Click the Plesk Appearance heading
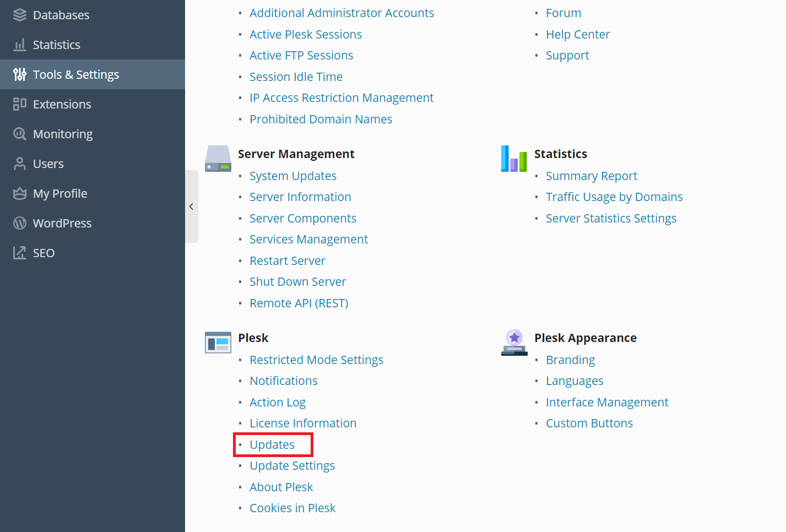786x532 pixels. pos(586,338)
